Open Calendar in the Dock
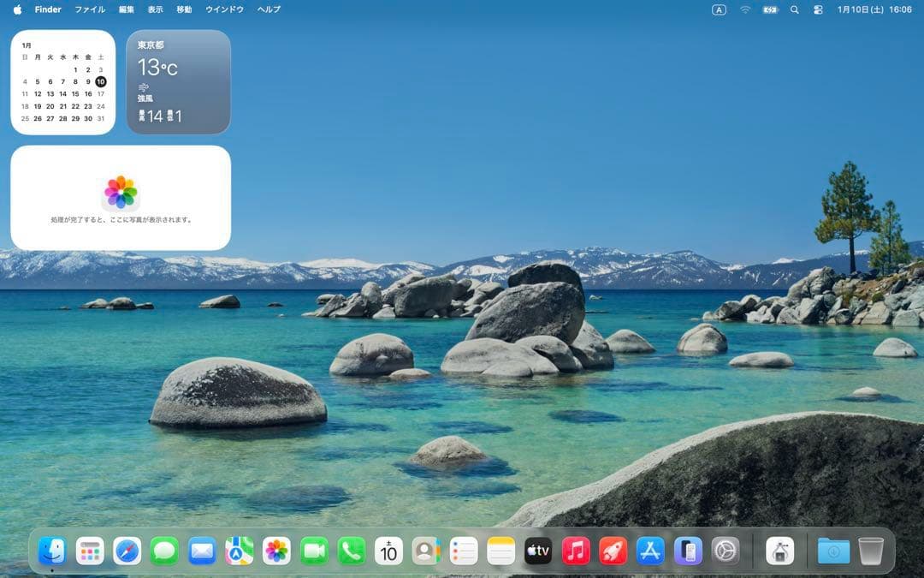 point(389,552)
